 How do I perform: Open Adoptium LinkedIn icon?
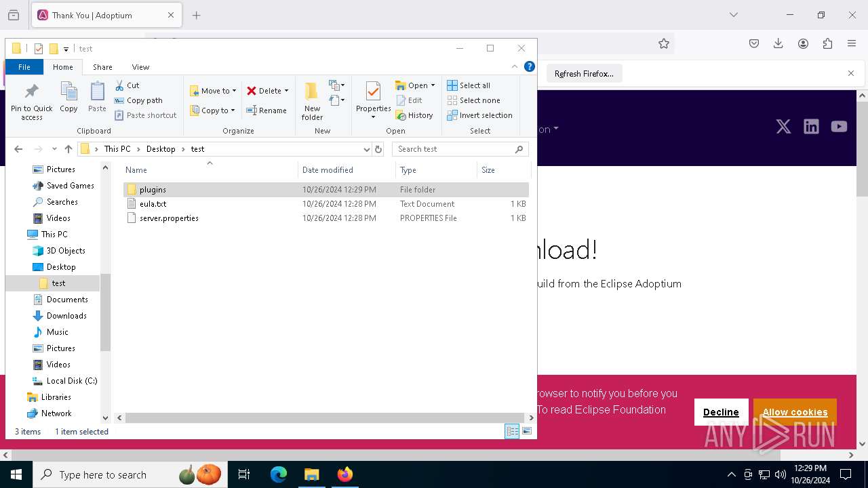coord(811,127)
